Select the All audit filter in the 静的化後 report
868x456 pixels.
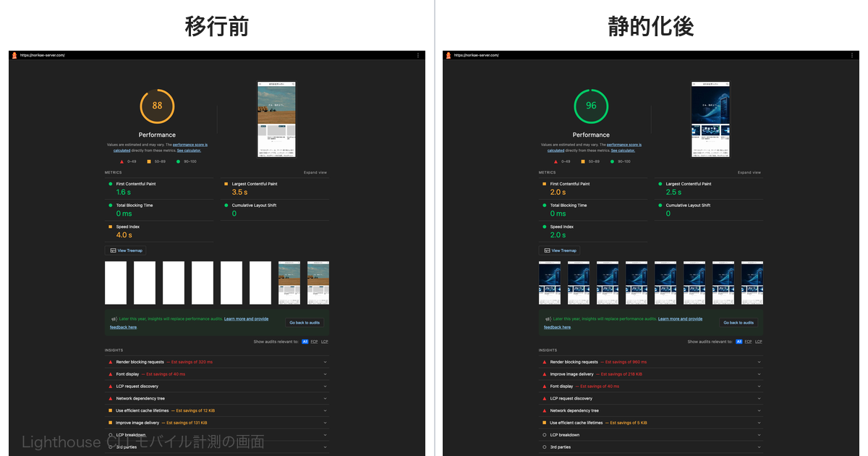point(739,342)
